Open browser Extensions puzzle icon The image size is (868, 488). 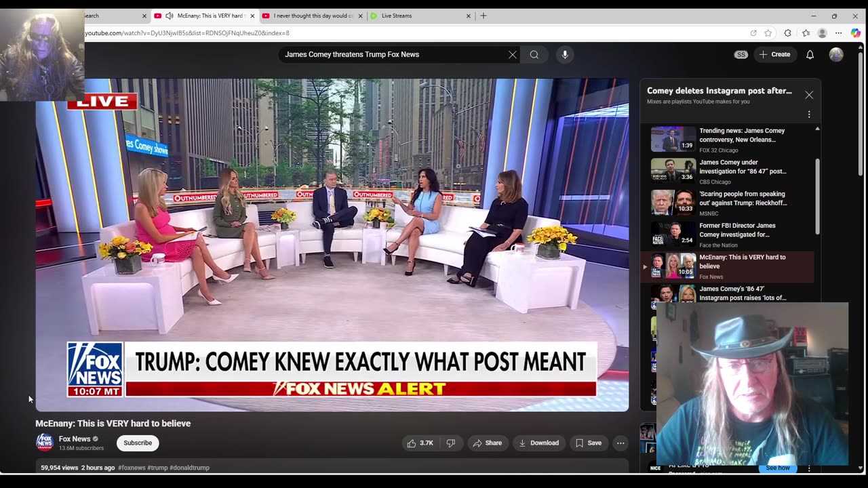coord(788,33)
